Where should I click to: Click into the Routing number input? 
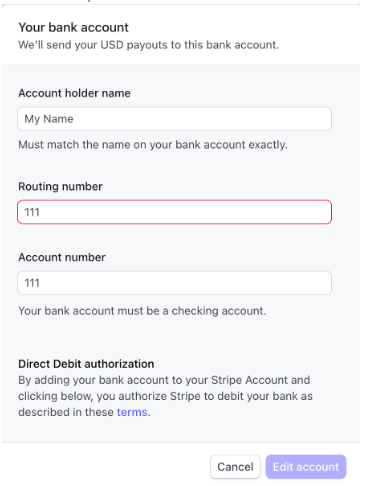pos(174,212)
